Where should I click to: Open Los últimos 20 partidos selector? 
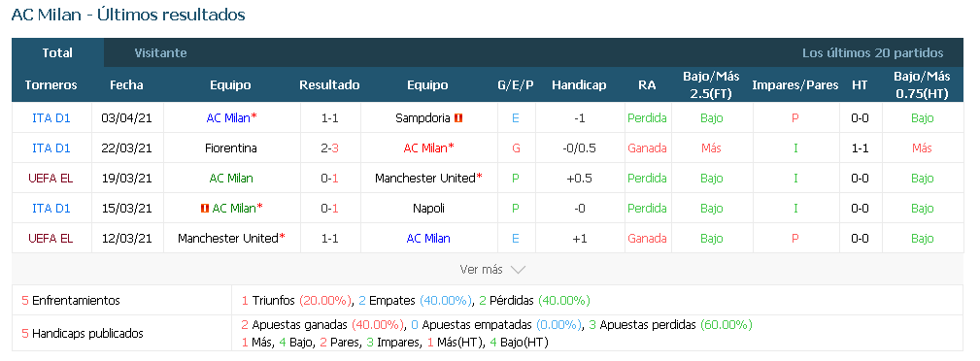[872, 53]
